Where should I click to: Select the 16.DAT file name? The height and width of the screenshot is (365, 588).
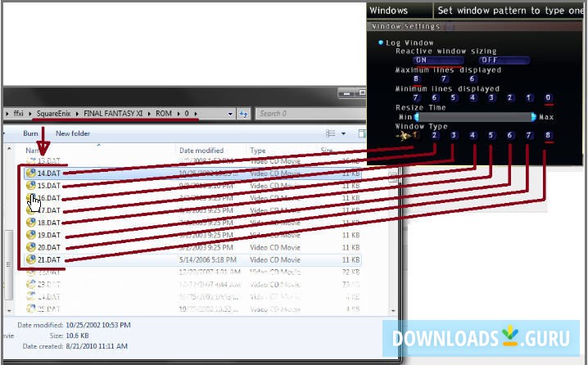pyautogui.click(x=49, y=198)
